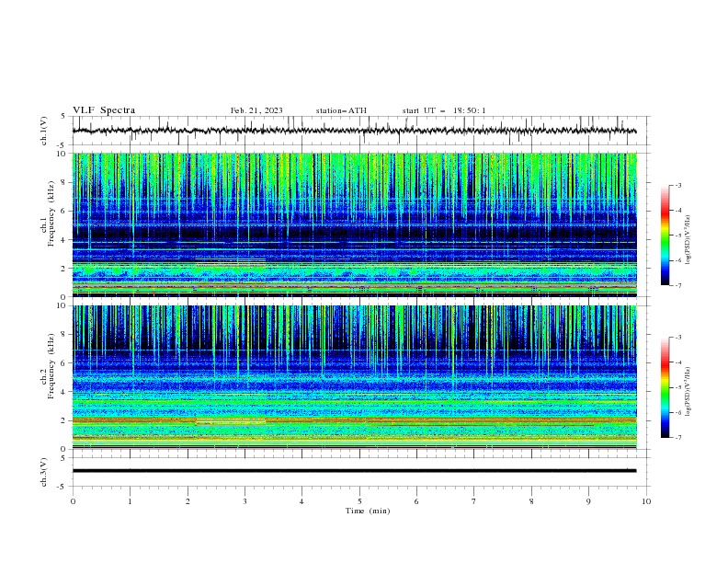Click the ch.1 colorbar log(PSD) unit label
Image resolution: width=728 pixels, height=563 pixels.
coord(688,240)
